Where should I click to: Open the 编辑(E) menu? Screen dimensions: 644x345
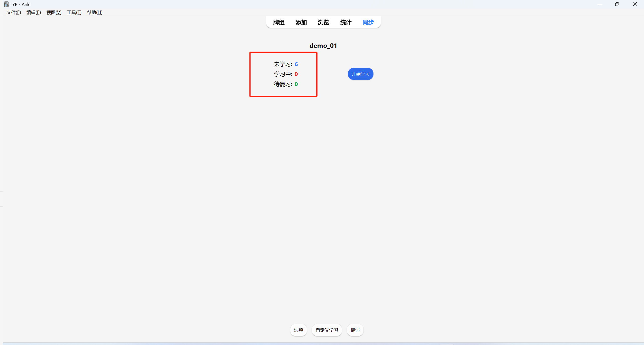[34, 13]
